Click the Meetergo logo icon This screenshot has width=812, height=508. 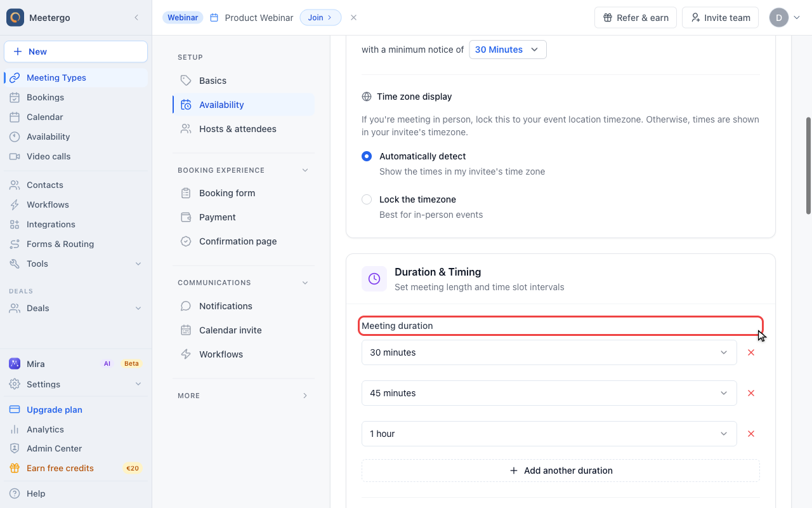point(15,18)
